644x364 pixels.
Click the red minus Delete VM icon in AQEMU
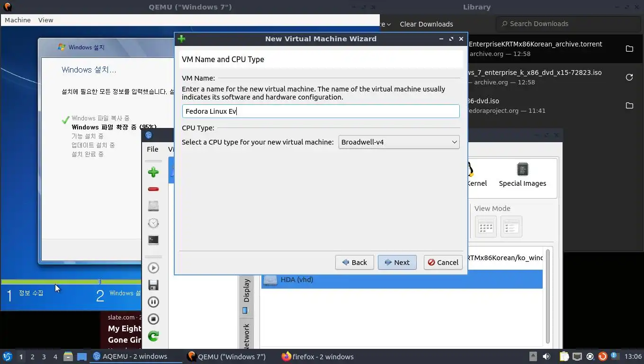(153, 189)
